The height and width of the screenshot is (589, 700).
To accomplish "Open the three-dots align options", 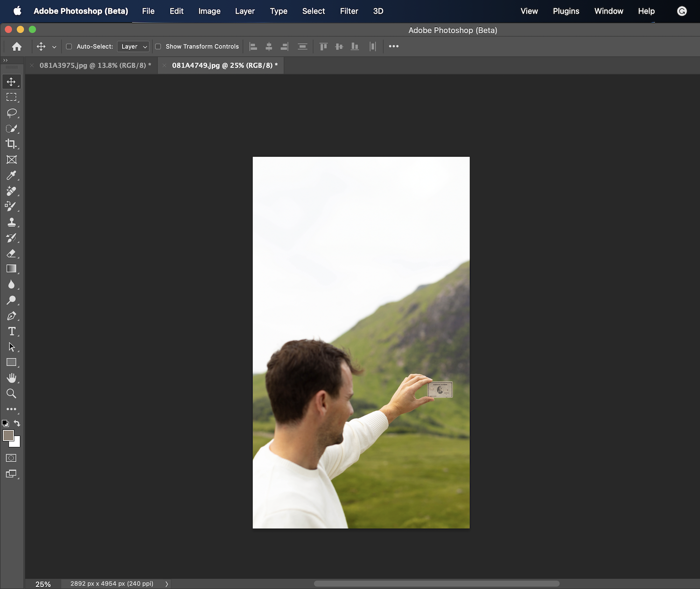I will point(393,46).
